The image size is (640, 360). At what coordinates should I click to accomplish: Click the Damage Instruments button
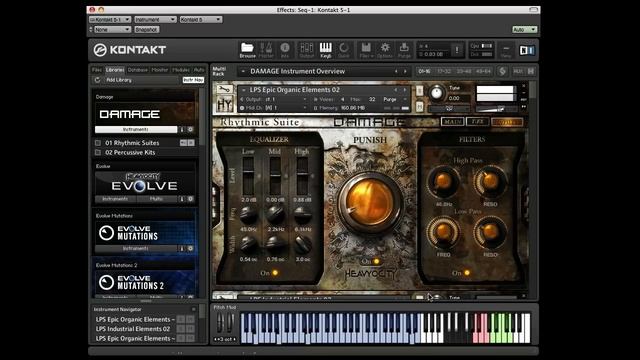coord(136,129)
